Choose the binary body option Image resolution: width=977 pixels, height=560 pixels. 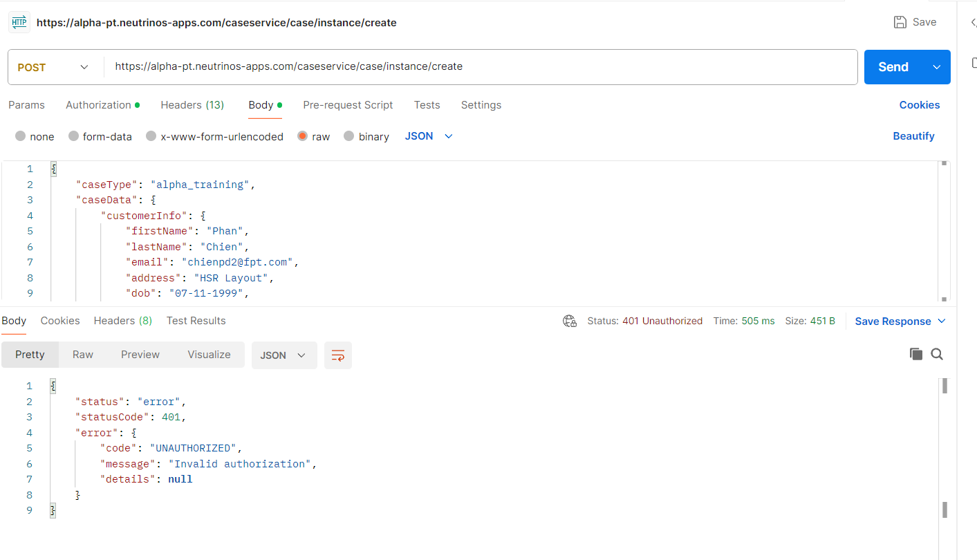pyautogui.click(x=366, y=137)
